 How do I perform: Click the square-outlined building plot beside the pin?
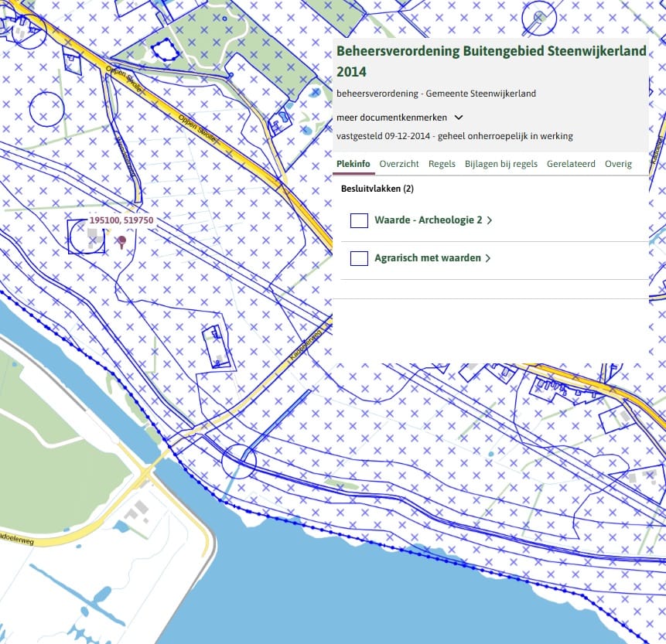86,237
